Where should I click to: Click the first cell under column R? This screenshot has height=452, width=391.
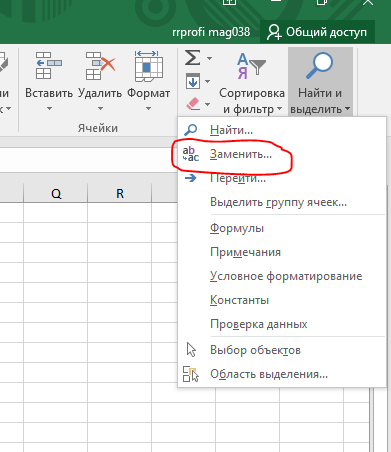(119, 212)
